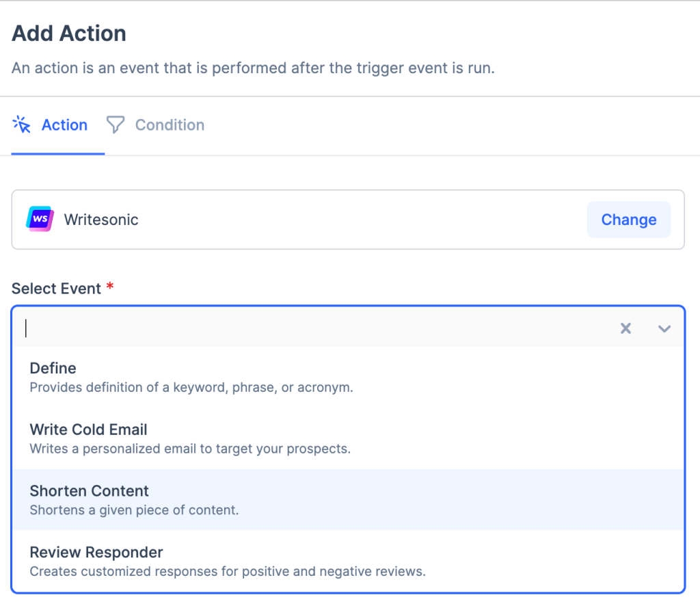The image size is (700, 606).
Task: Switch to the Action tab label
Action: [64, 125]
